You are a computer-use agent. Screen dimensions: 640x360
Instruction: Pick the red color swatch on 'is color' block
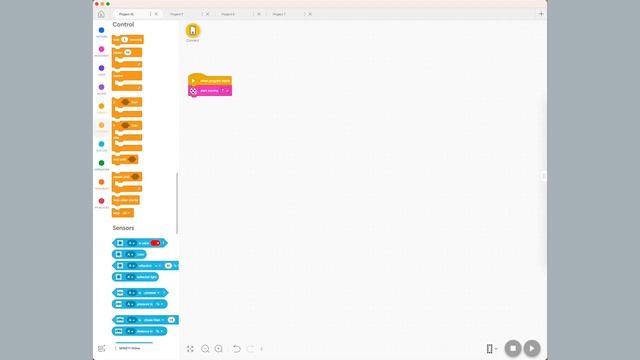click(155, 243)
